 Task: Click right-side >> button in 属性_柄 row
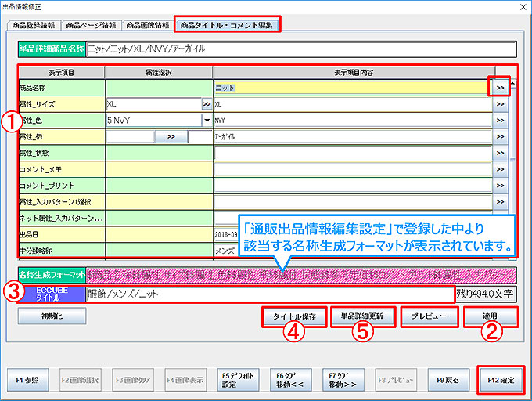[500, 137]
